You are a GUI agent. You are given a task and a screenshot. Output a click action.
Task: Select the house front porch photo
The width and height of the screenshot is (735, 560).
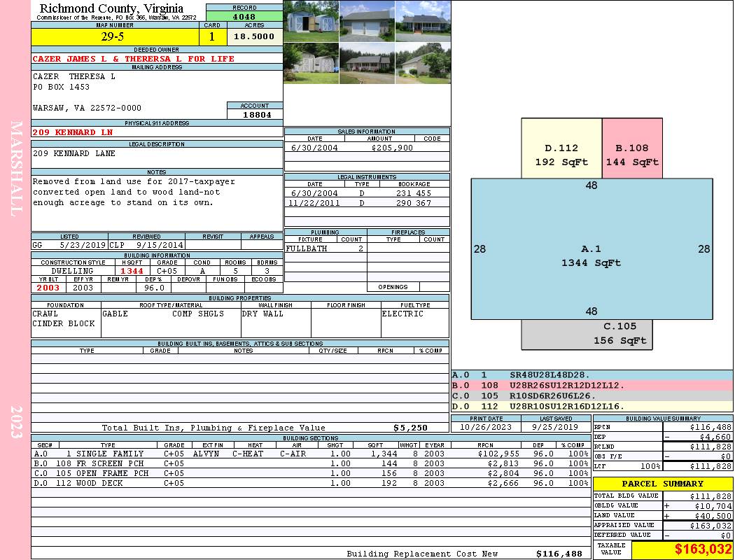[423, 21]
